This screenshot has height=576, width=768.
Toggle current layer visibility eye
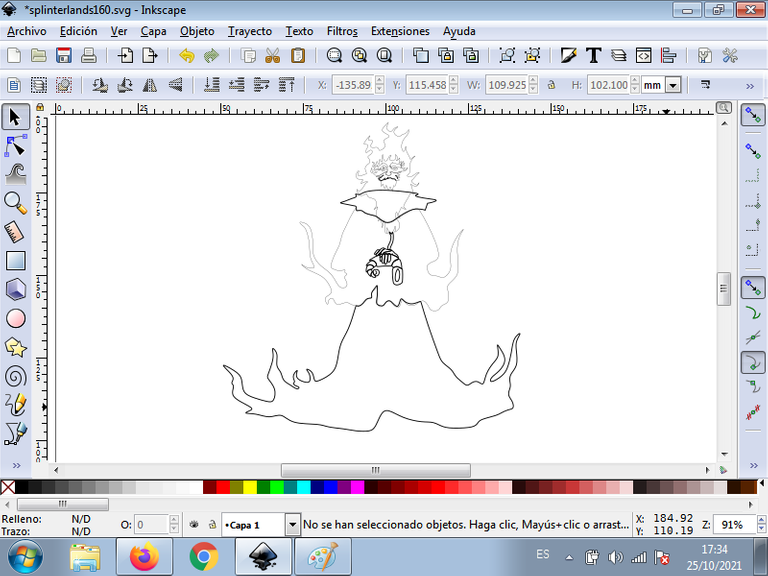click(194, 525)
